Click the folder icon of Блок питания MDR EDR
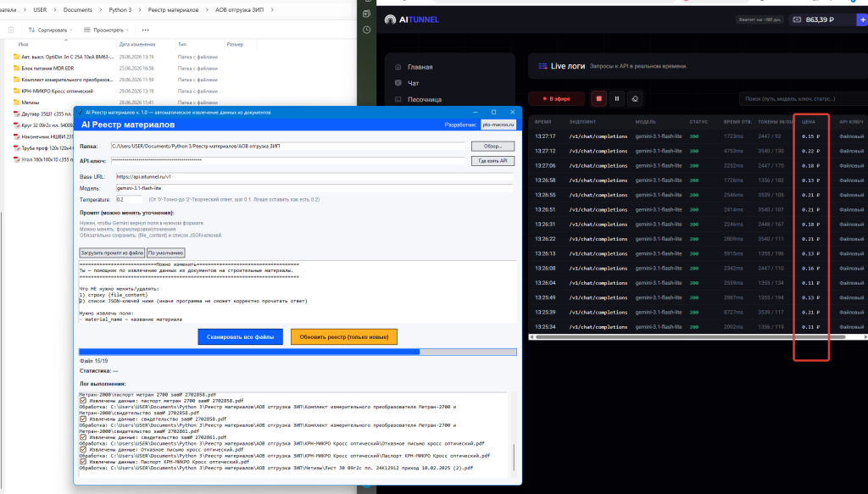Image resolution: width=868 pixels, height=494 pixels. click(x=17, y=68)
